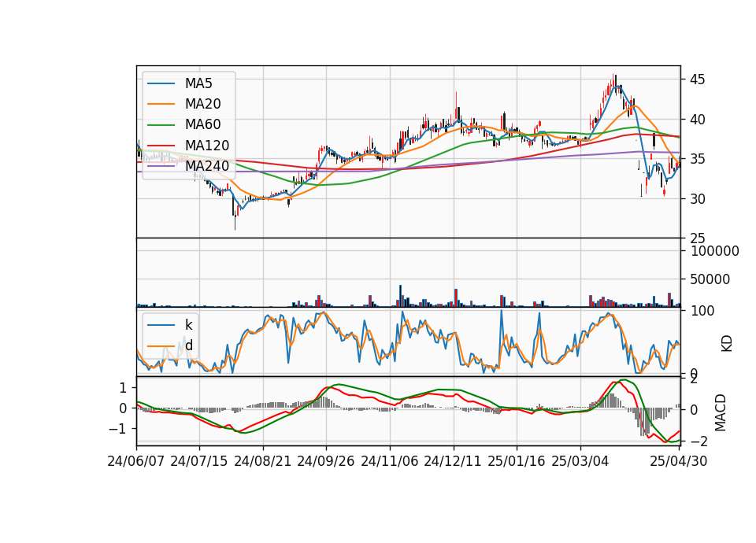Click the −1 tick on left MACD axis
756x543 pixels.
117,429
